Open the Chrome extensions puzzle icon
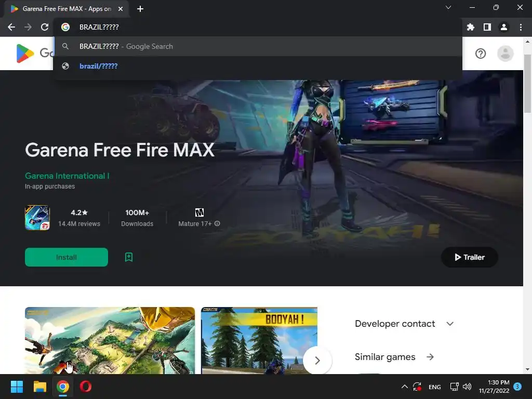Image resolution: width=532 pixels, height=399 pixels. click(x=471, y=27)
